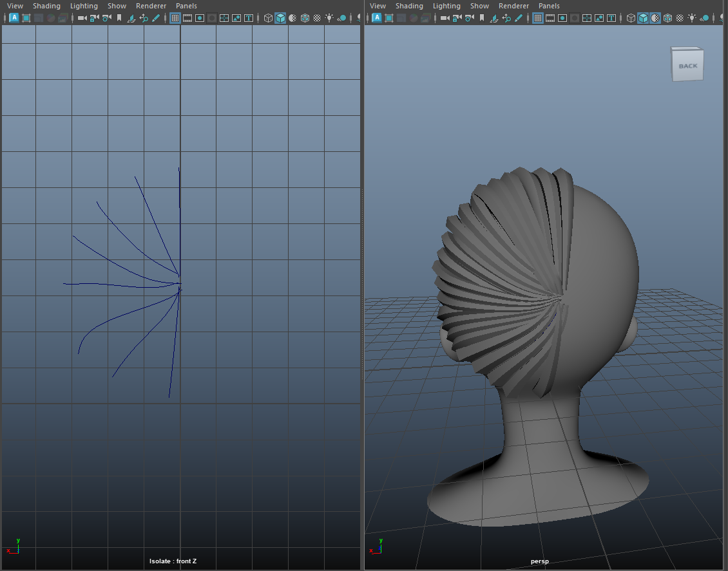Open the Show menu in persp panel
Viewport: 728px width, 571px height.
[479, 6]
